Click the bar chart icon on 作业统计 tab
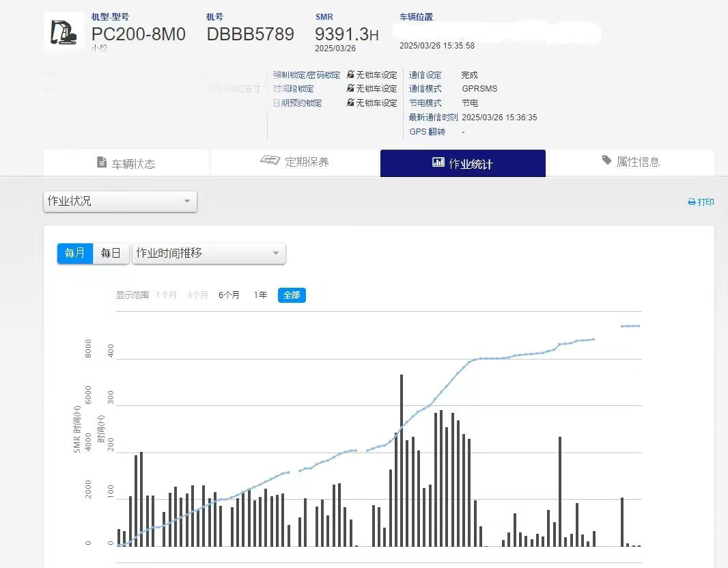The width and height of the screenshot is (728, 568). [438, 163]
